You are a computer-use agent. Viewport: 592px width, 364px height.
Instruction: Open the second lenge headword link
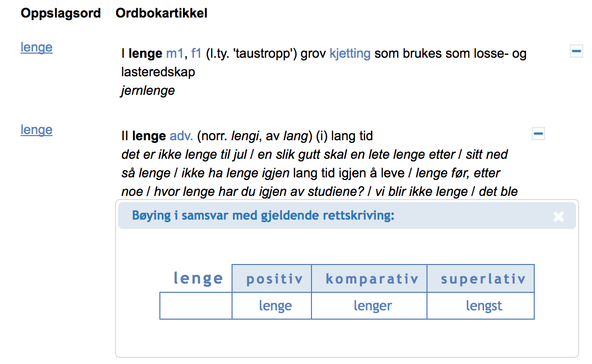[37, 129]
